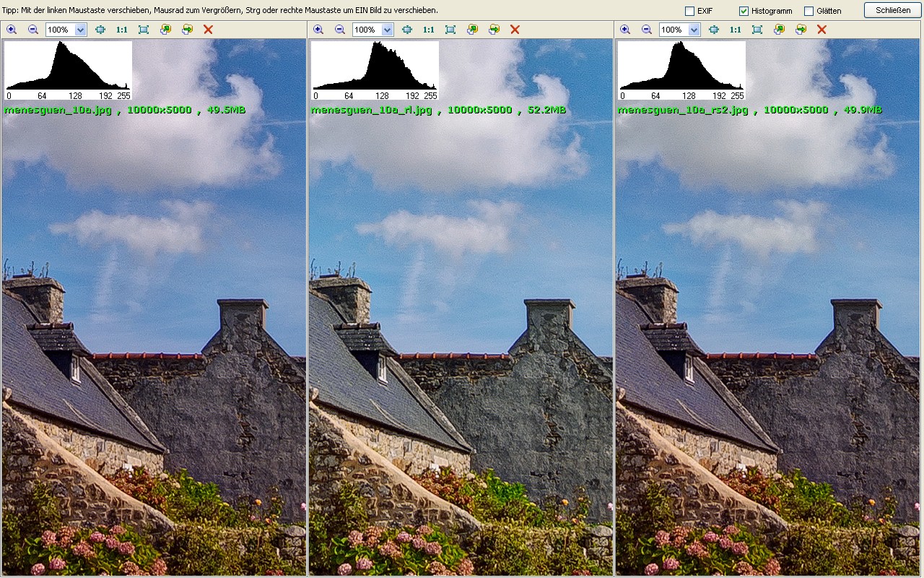Zoom in on the left image panel
Viewport: 924px width, 578px height.
coord(12,30)
